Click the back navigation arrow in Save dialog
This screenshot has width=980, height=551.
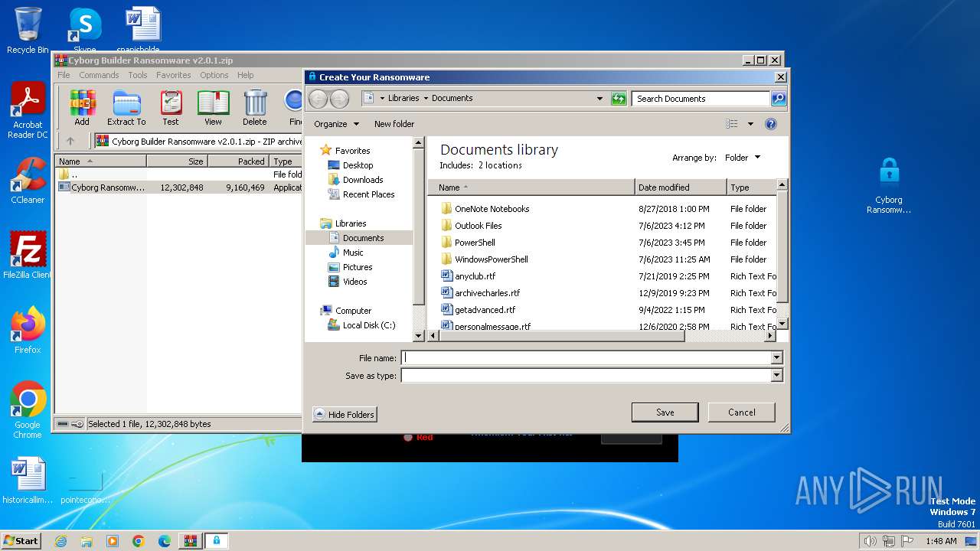318,98
